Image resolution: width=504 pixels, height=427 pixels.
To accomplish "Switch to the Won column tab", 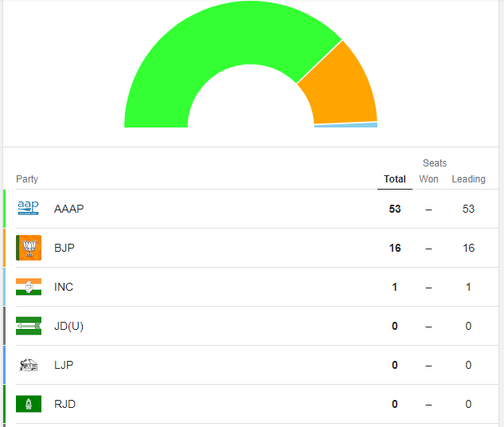I will coord(428,179).
